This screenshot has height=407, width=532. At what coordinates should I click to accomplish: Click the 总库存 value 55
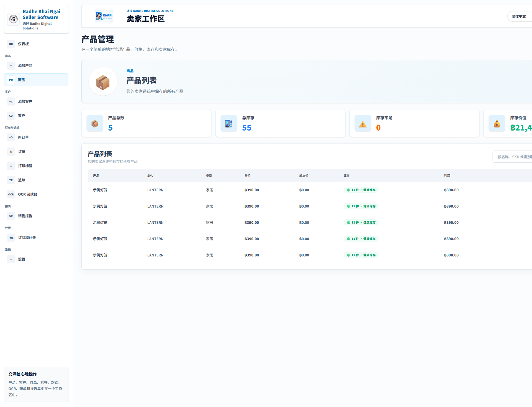pyautogui.click(x=247, y=128)
